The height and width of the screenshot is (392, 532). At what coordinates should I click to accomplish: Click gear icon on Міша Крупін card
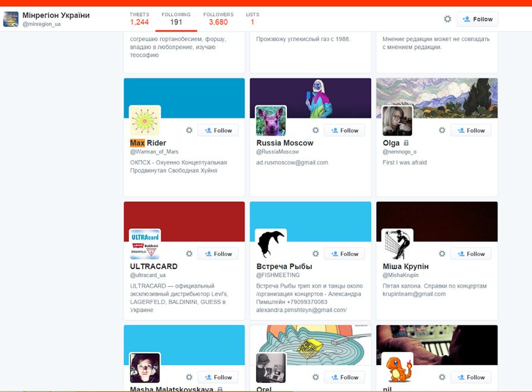[442, 254]
